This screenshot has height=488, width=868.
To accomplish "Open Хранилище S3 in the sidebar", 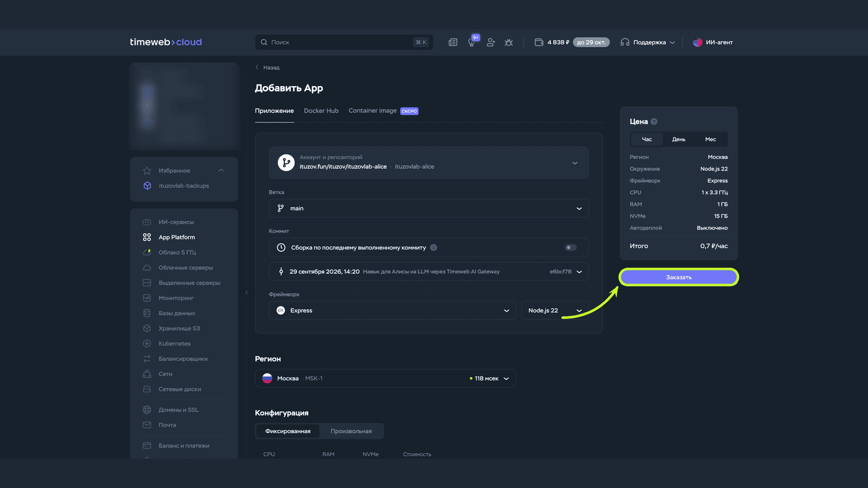I will click(x=179, y=329).
